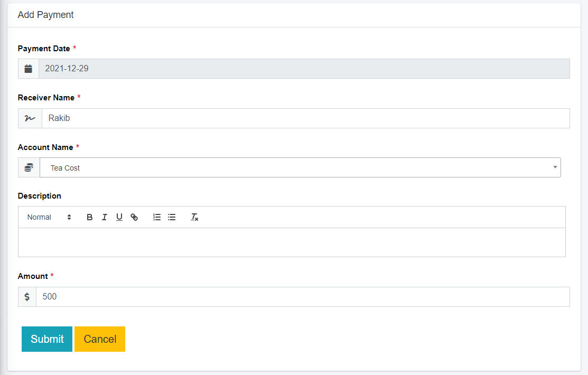Submit the payment form
This screenshot has height=375, width=588.
[47, 339]
